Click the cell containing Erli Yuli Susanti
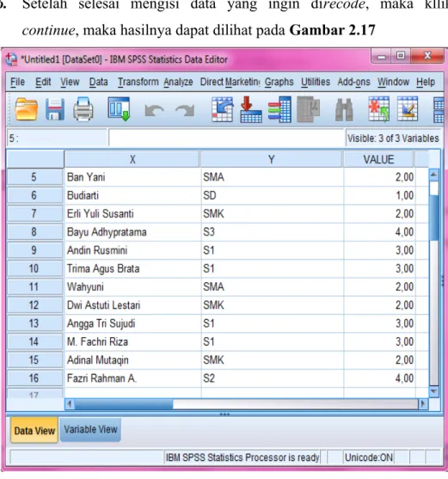The height and width of the screenshot is (479, 448). pos(132,214)
